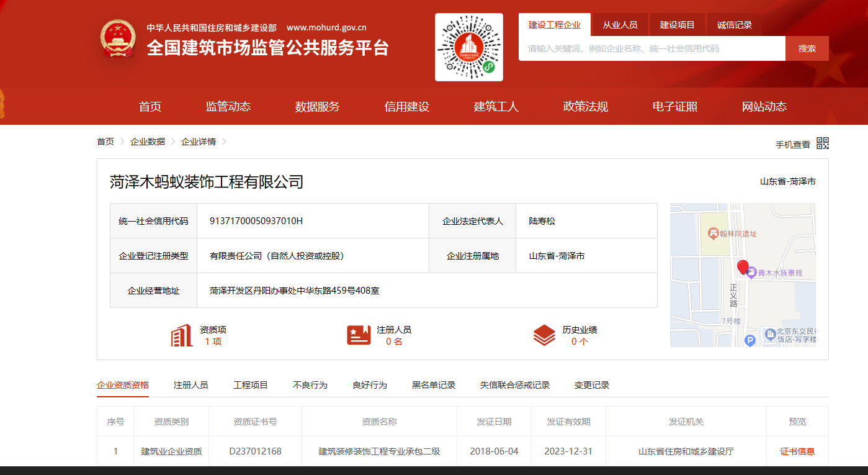Click the 首页 breadcrumb link

[105, 142]
